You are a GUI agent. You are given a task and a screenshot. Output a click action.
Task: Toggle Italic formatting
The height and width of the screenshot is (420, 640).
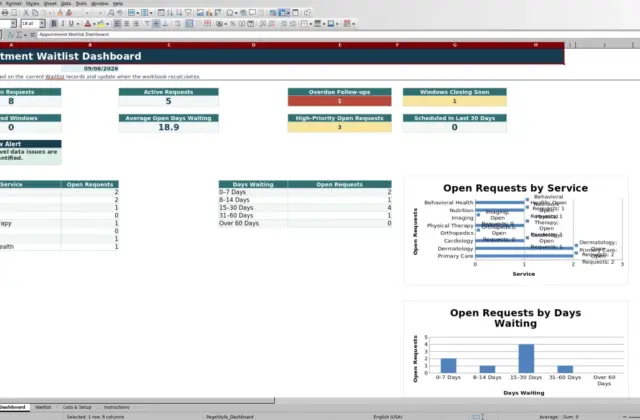coord(62,24)
